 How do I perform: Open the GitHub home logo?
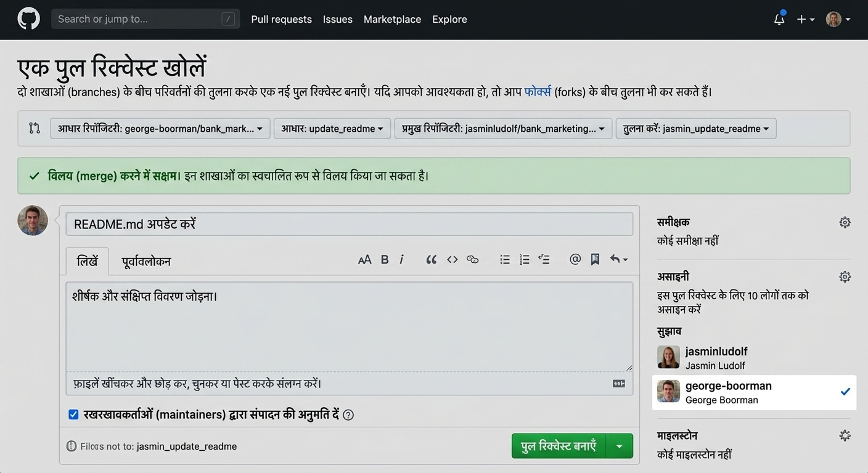point(28,19)
